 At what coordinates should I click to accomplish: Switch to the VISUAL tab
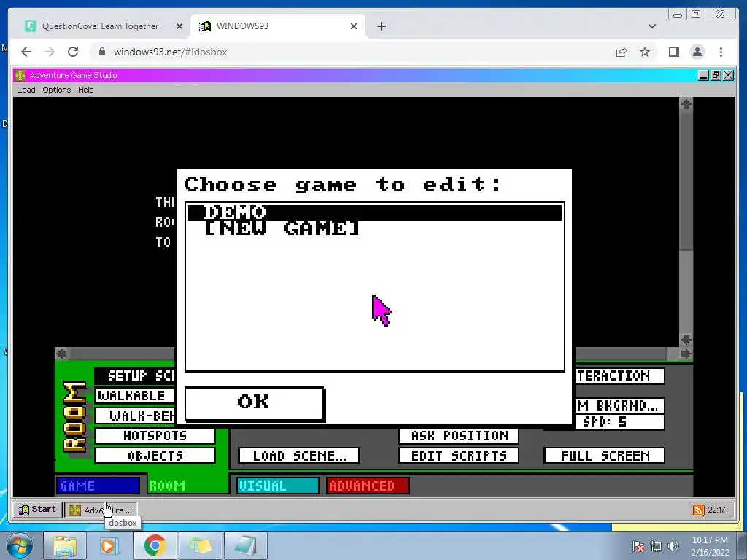coord(278,485)
